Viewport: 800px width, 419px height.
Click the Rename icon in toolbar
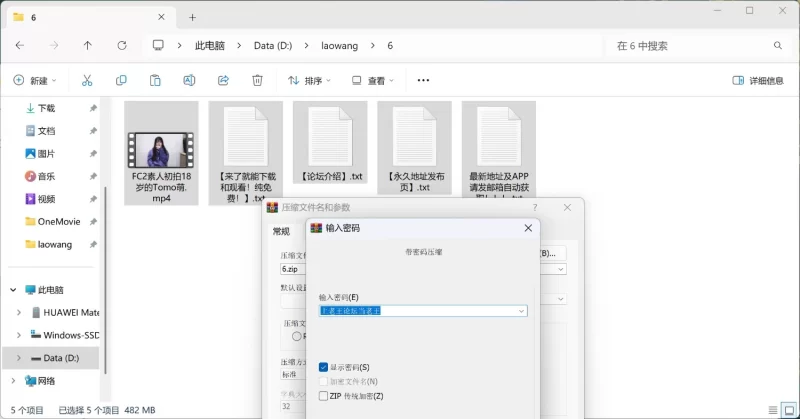coord(189,80)
